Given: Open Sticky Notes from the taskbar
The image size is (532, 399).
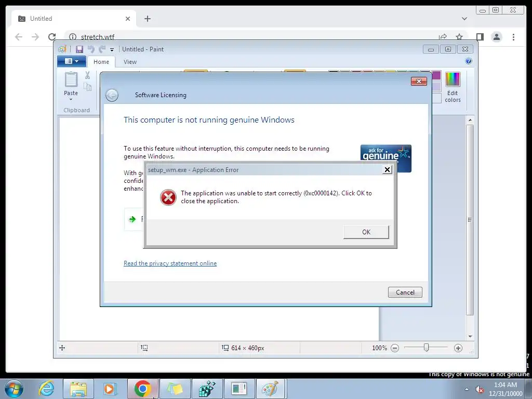Looking at the screenshot, I should [175, 389].
